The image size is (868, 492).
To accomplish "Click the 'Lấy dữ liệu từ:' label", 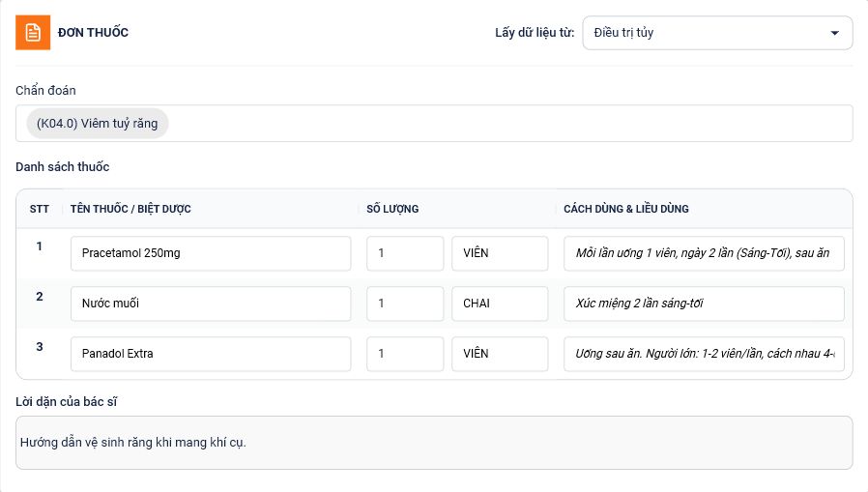I will (535, 33).
